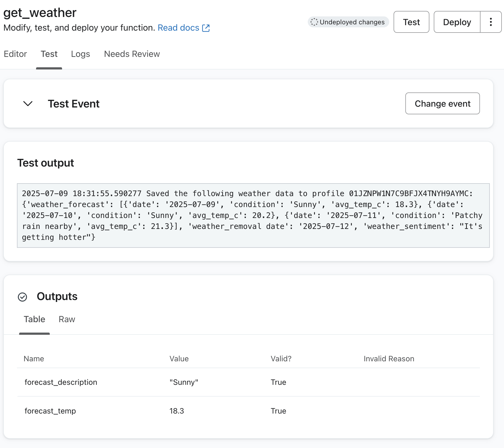Click the Test output heading
The image size is (504, 448).
pyautogui.click(x=46, y=163)
